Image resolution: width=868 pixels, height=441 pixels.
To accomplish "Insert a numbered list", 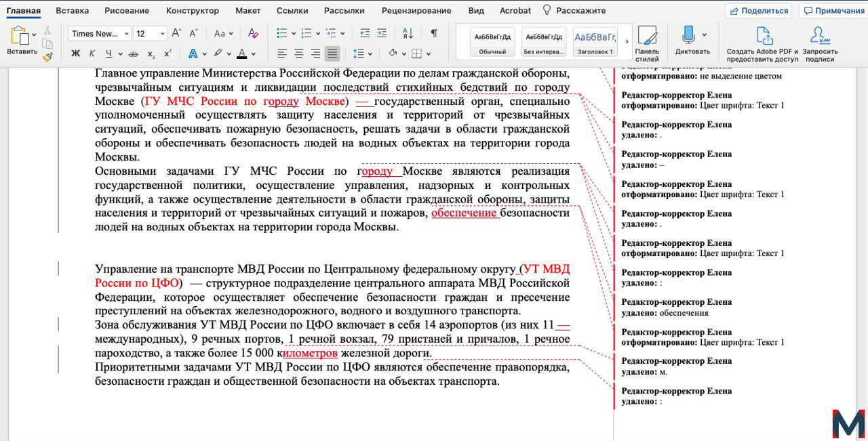I will [x=306, y=33].
